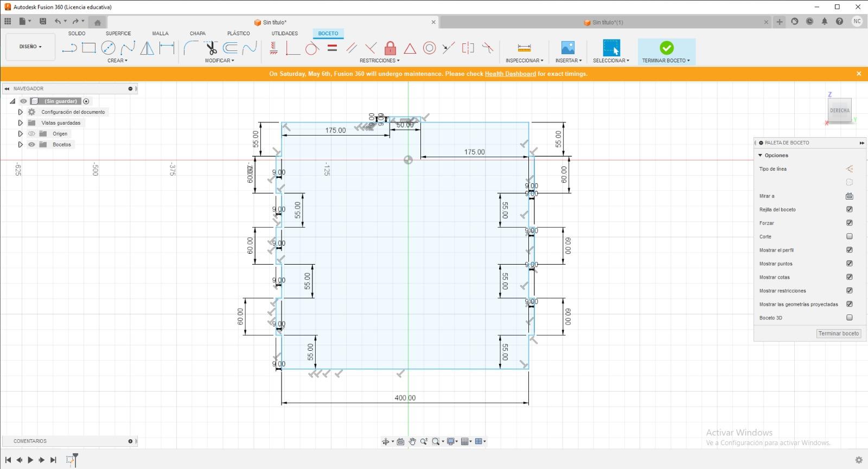Toggle Mostrar puntos checkbox

point(850,264)
